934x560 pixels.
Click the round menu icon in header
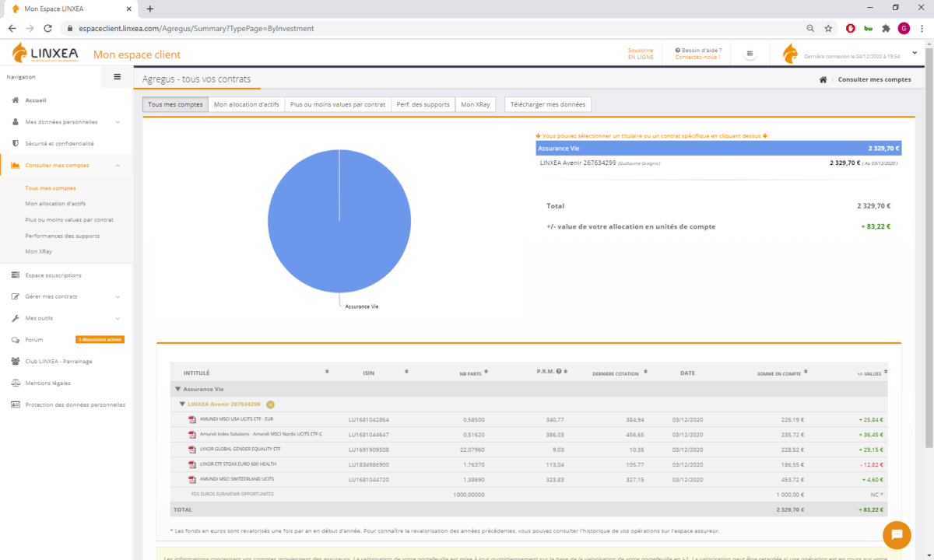pos(750,54)
